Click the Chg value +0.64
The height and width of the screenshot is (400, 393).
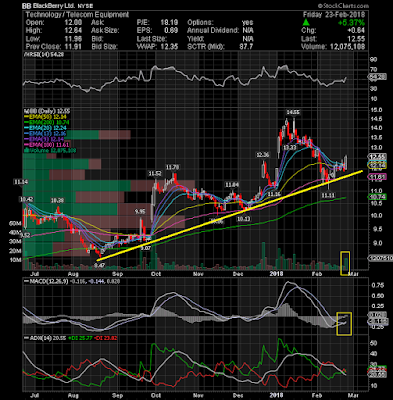click(356, 31)
